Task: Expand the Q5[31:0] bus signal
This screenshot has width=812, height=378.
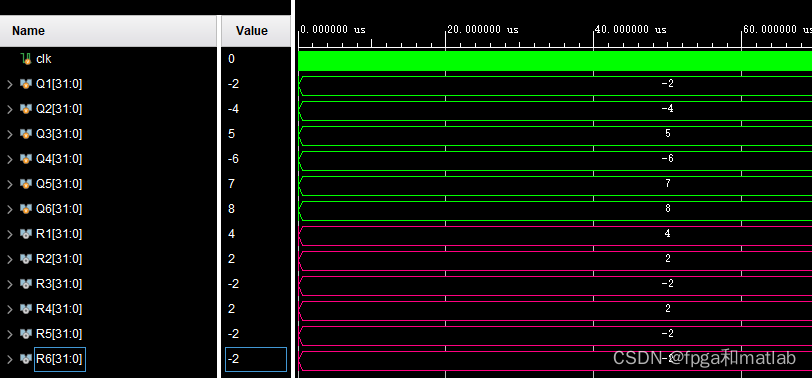Action: (10, 184)
